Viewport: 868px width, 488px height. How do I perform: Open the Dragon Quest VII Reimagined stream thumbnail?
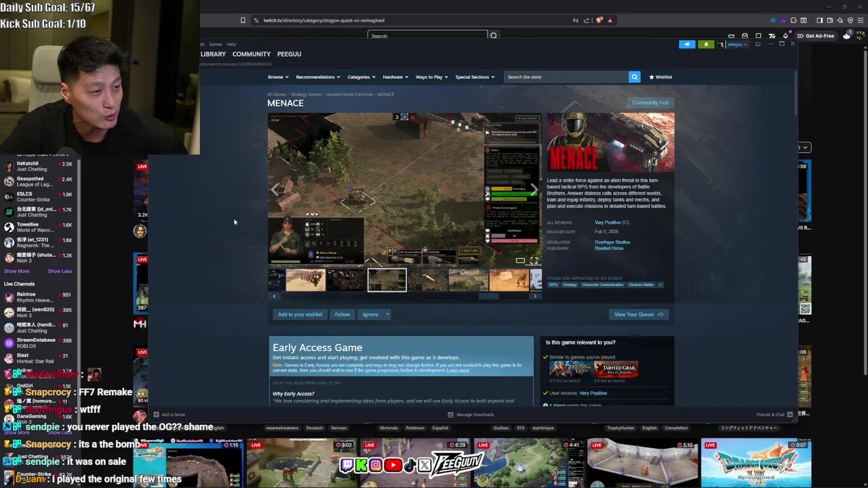(x=756, y=463)
